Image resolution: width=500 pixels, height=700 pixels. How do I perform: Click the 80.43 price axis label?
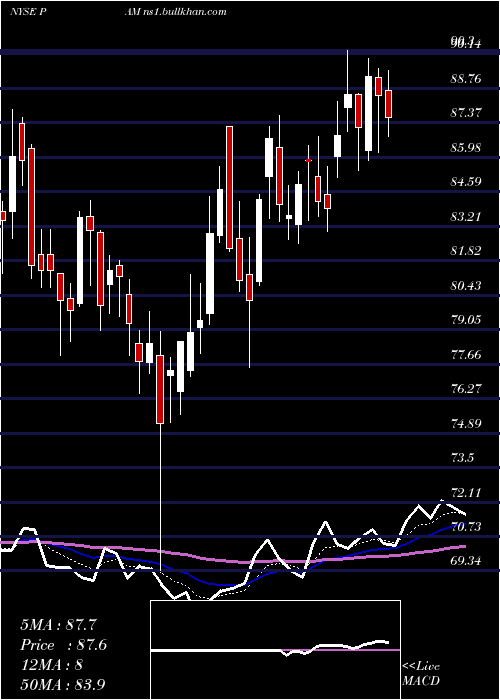[x=467, y=286]
